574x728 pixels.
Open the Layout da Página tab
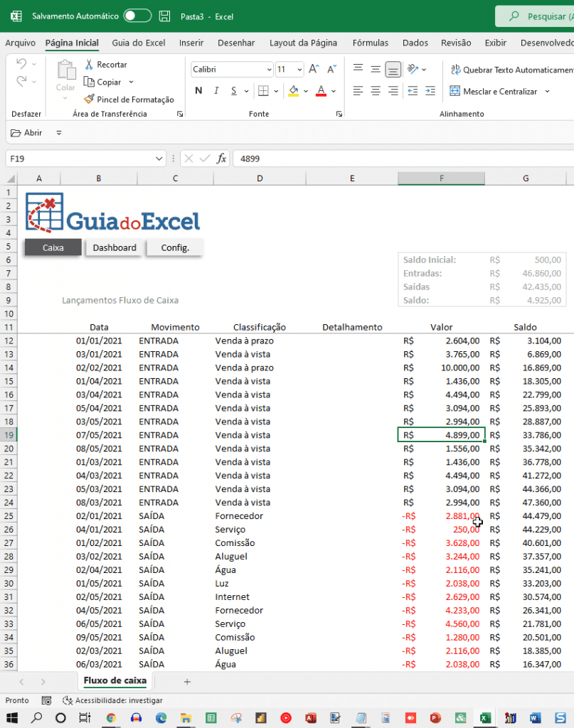coord(303,43)
